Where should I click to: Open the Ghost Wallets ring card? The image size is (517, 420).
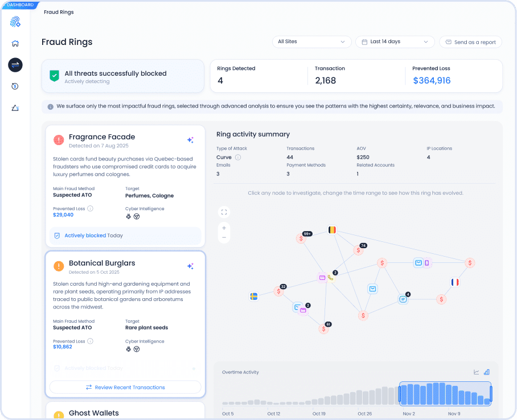125,410
